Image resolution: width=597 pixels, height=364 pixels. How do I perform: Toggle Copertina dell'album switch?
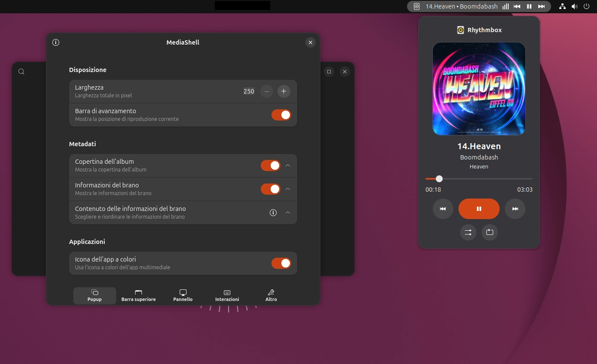coord(271,165)
